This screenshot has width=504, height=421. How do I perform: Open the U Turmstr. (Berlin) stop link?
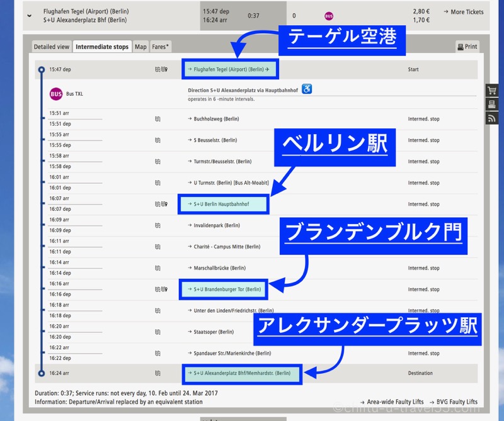click(228, 182)
